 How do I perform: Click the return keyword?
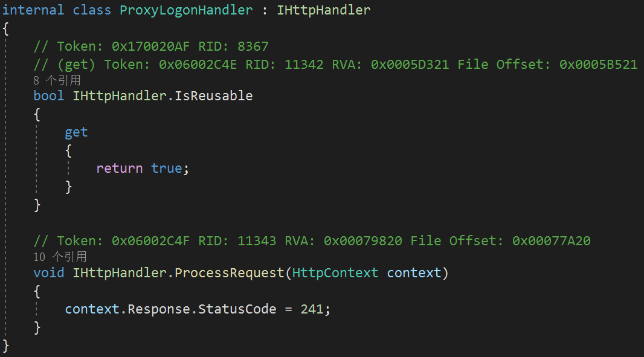coord(120,169)
